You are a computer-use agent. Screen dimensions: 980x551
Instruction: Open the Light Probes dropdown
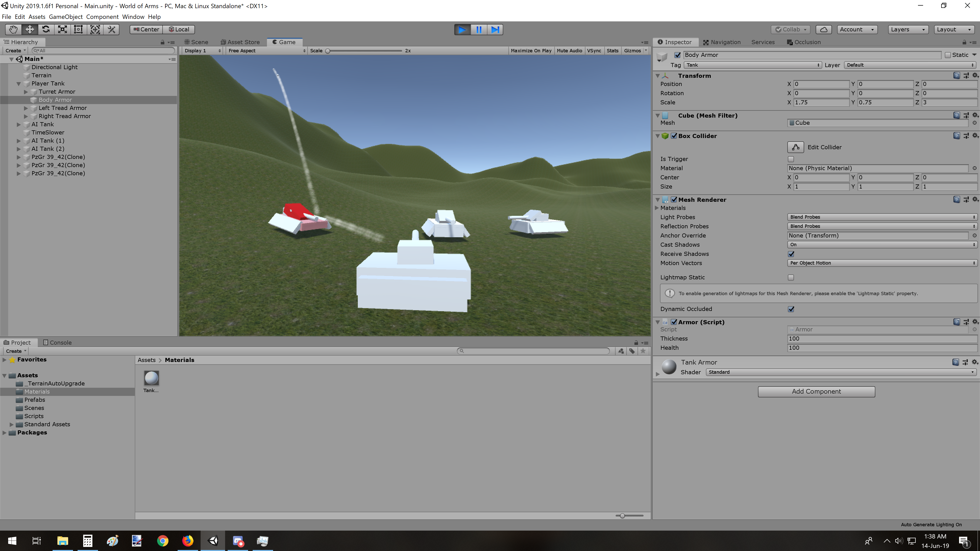click(x=882, y=217)
